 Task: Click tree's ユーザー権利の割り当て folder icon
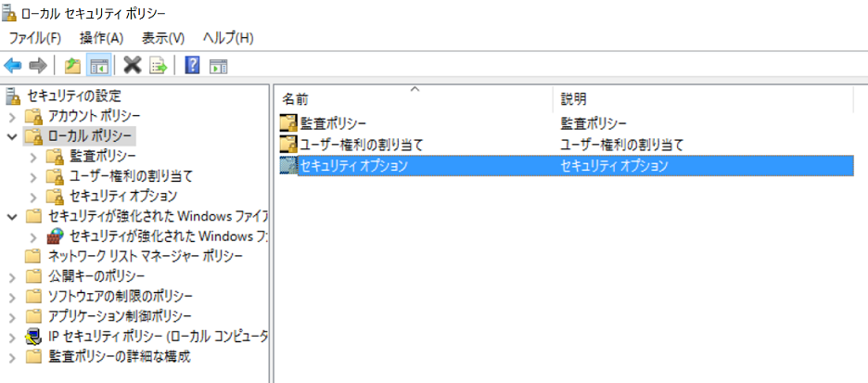click(56, 176)
